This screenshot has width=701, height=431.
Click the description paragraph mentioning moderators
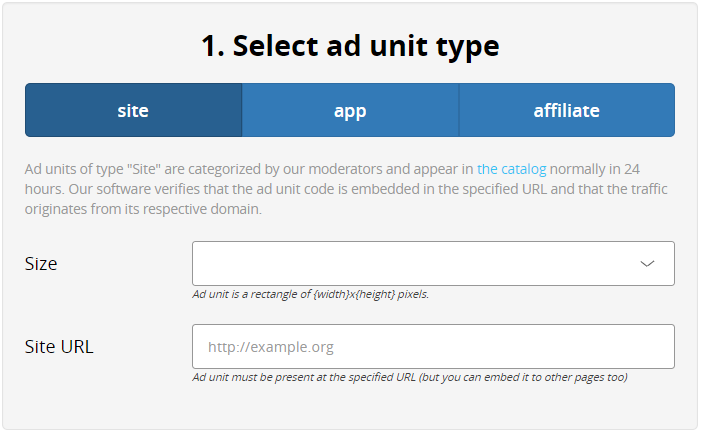click(300, 189)
